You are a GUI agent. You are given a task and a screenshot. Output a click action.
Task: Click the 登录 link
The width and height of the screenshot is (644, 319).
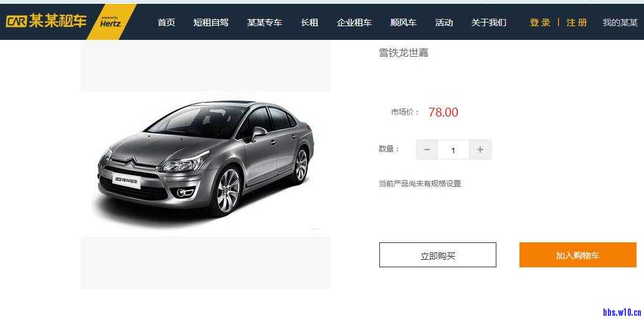(x=540, y=22)
